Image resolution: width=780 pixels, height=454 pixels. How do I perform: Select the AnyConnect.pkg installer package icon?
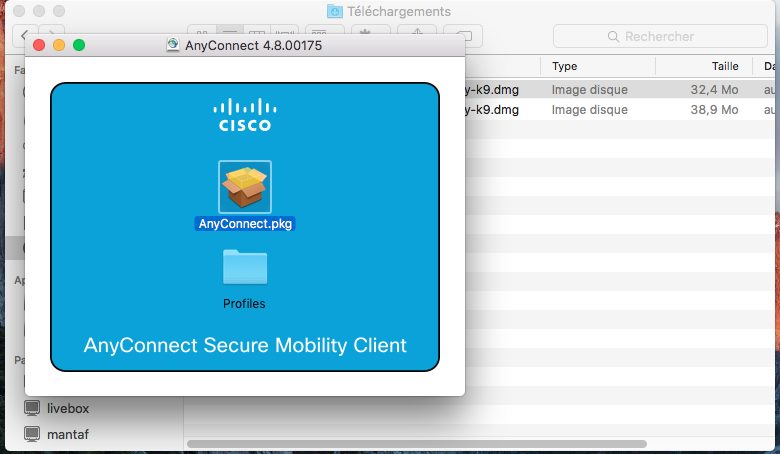(245, 186)
